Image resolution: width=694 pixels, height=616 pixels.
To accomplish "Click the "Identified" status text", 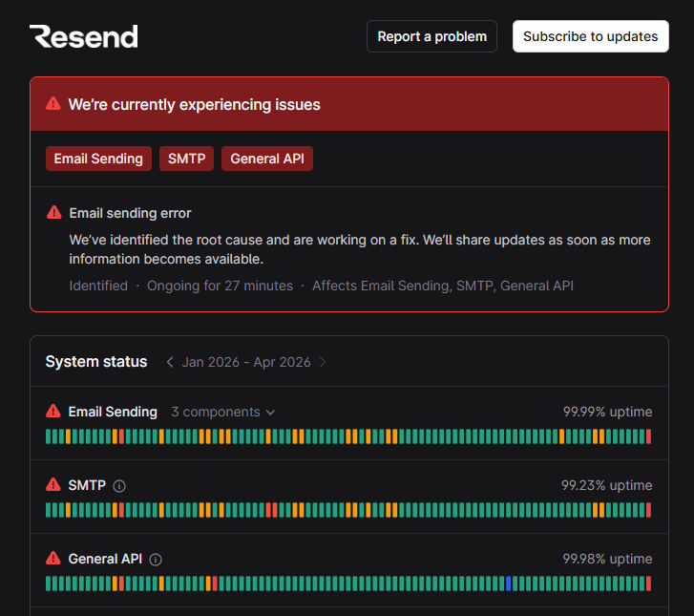I will pyautogui.click(x=98, y=286).
